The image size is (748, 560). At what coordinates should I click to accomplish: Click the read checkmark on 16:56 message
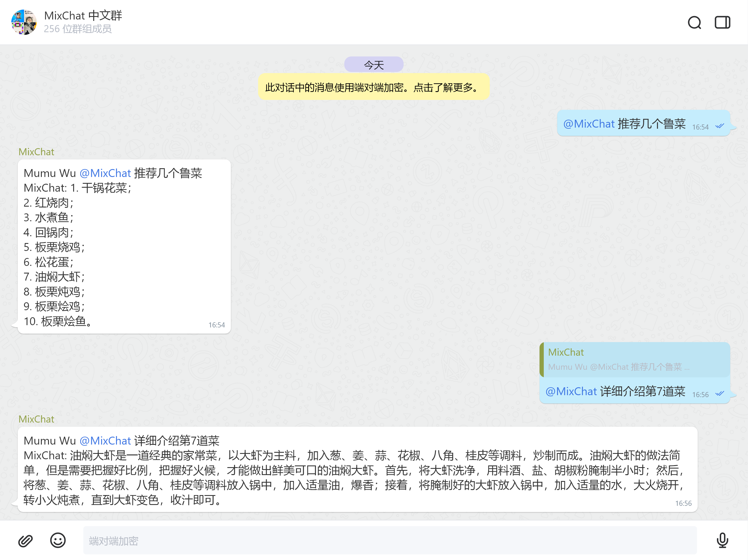pos(719,393)
